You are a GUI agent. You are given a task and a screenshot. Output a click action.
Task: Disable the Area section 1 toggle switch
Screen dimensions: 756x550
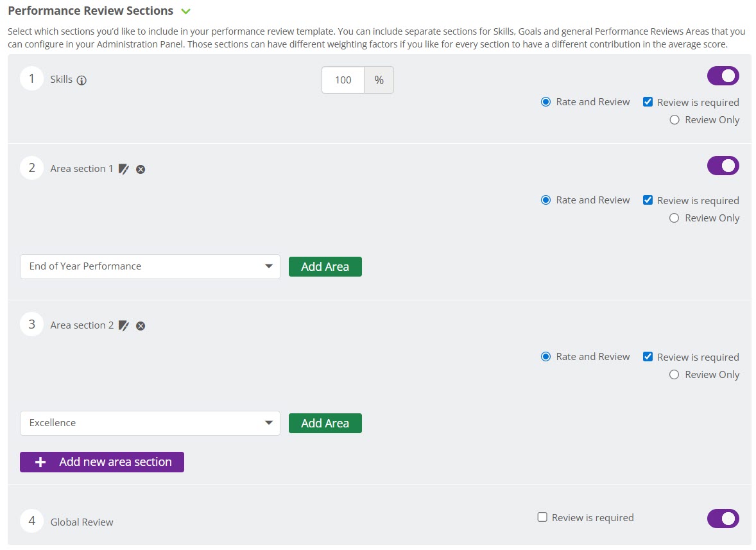pos(723,166)
